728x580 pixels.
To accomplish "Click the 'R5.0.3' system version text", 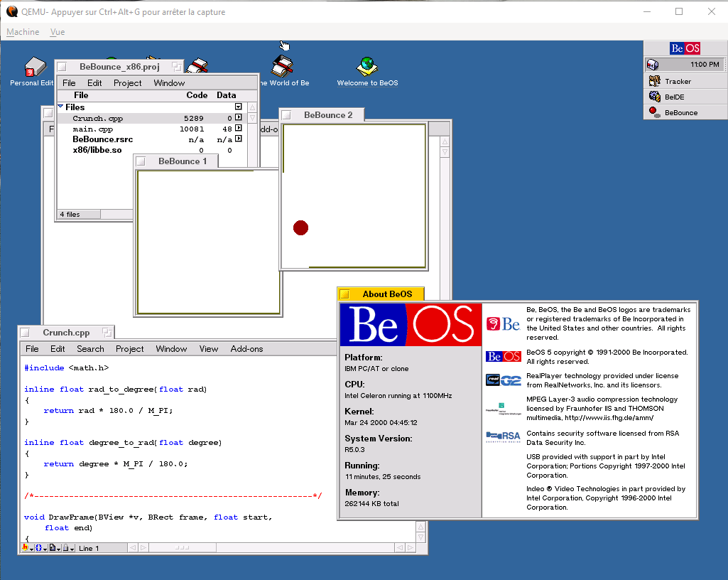I will (354, 449).
